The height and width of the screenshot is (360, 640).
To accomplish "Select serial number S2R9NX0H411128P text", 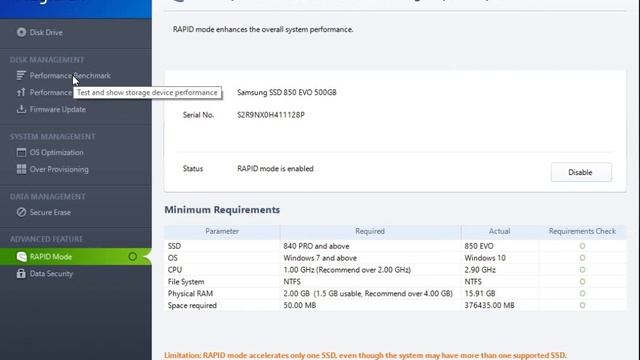I will (271, 115).
